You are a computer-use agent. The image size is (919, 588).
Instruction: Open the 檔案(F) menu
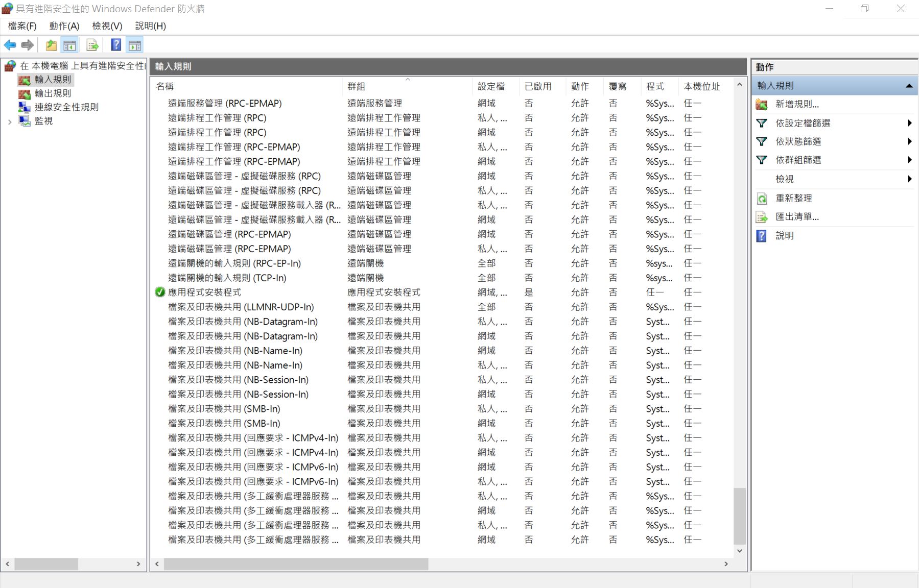22,26
